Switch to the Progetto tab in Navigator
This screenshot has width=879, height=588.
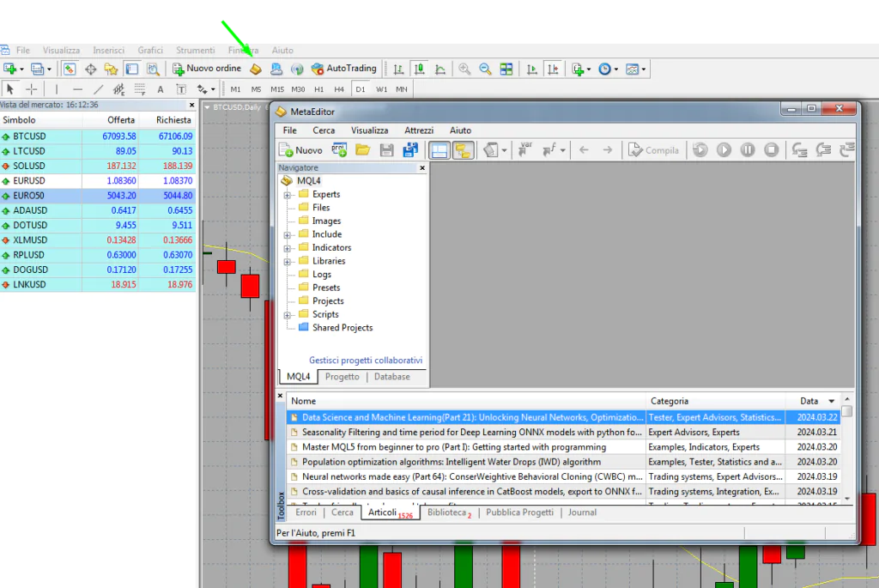tap(342, 377)
